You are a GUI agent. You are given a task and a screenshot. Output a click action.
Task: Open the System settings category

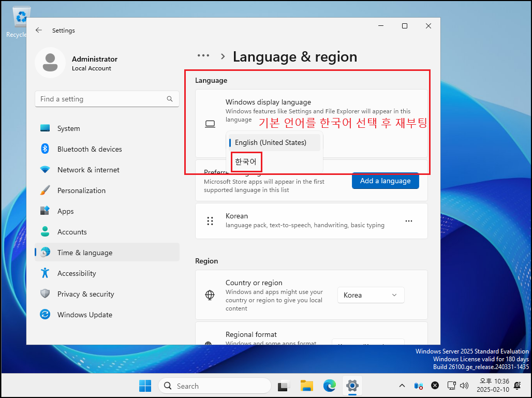click(x=107, y=128)
